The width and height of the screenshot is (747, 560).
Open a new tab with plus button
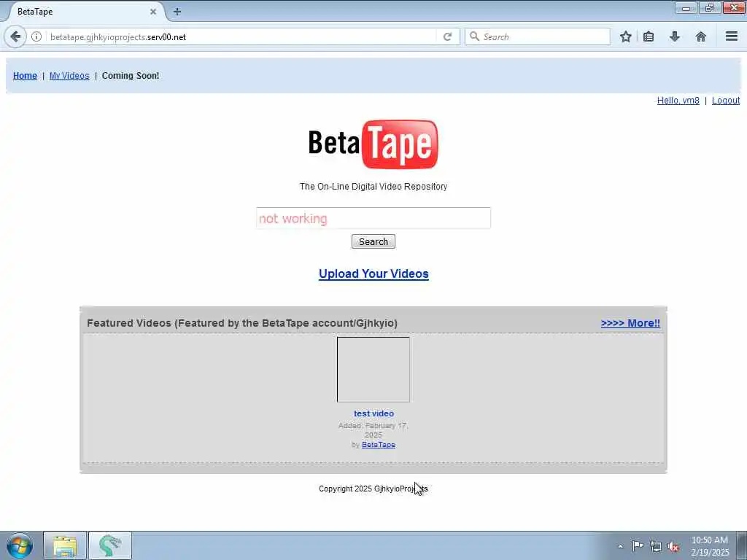point(177,12)
